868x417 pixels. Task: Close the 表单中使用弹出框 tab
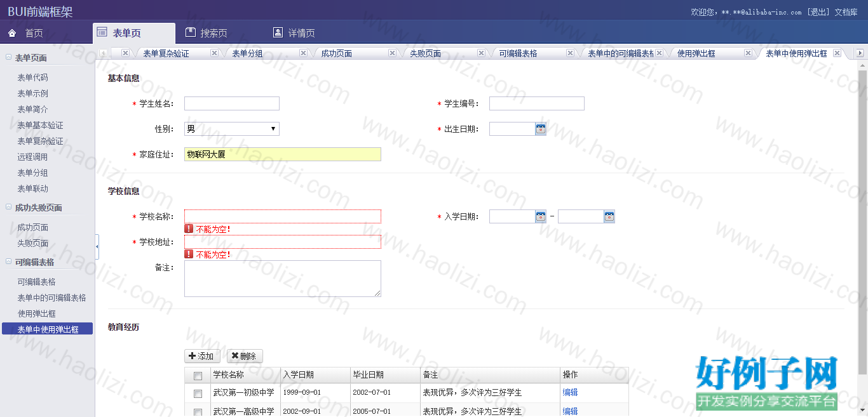tap(837, 53)
